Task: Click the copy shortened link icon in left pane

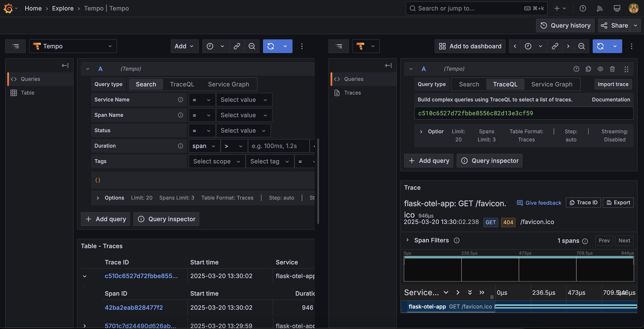Action: (x=237, y=46)
